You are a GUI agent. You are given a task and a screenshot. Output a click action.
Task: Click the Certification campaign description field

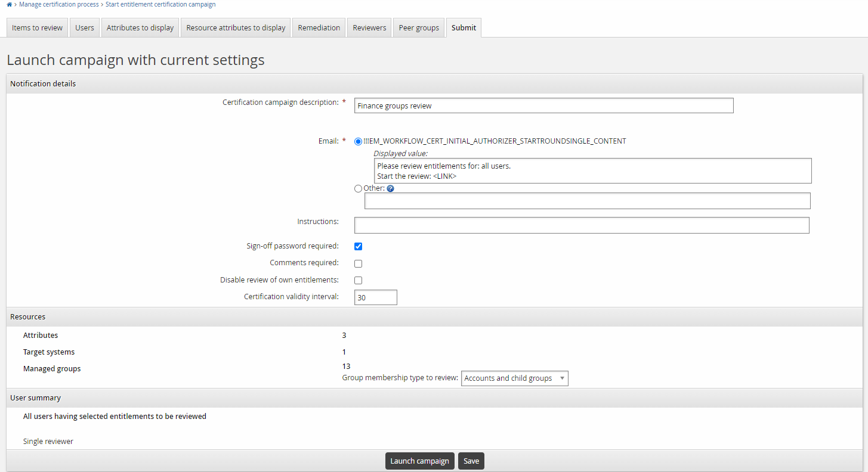coord(543,106)
